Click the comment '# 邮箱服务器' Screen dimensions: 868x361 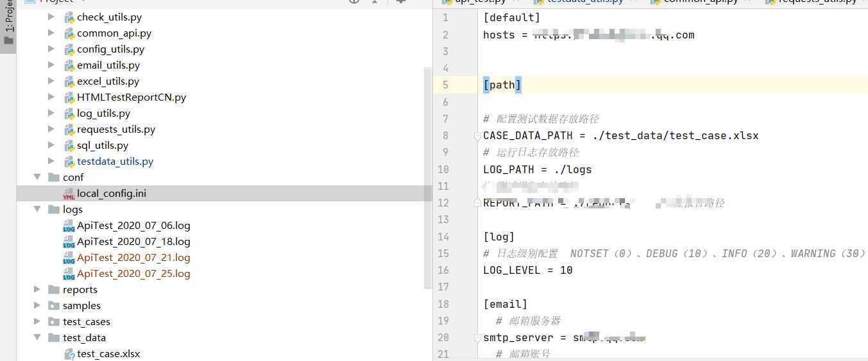pyautogui.click(x=528, y=321)
